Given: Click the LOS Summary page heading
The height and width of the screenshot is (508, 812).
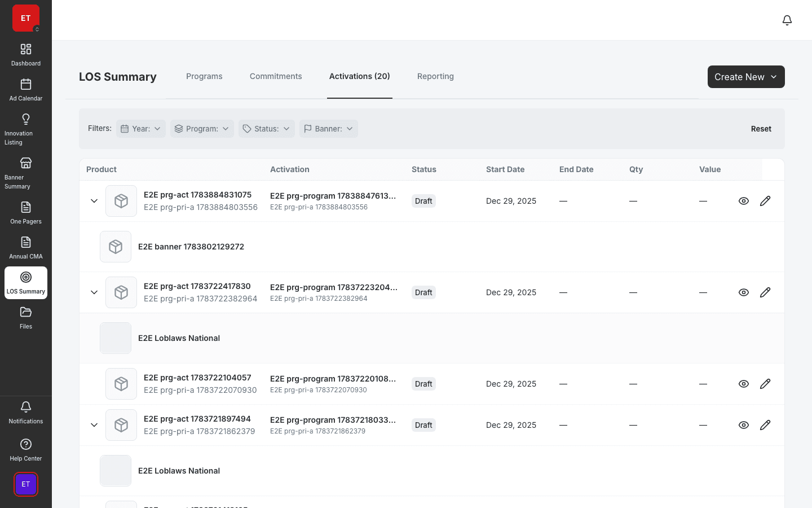Looking at the screenshot, I should 118,77.
